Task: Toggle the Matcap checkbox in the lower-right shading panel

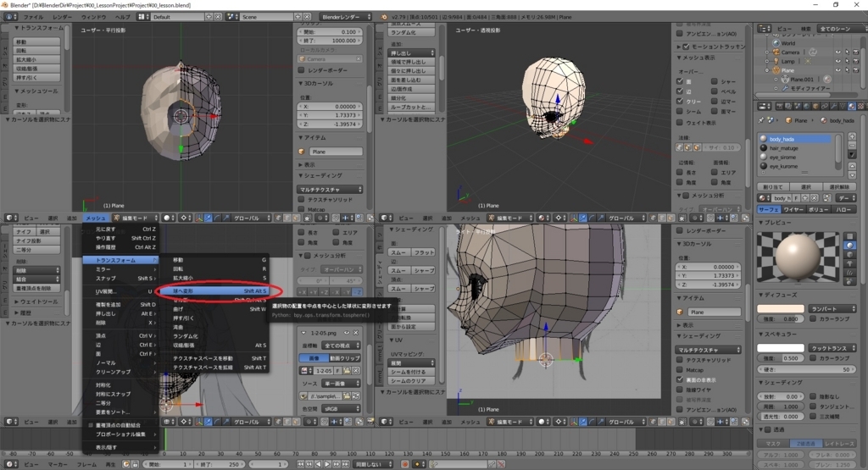Action: [x=681, y=370]
